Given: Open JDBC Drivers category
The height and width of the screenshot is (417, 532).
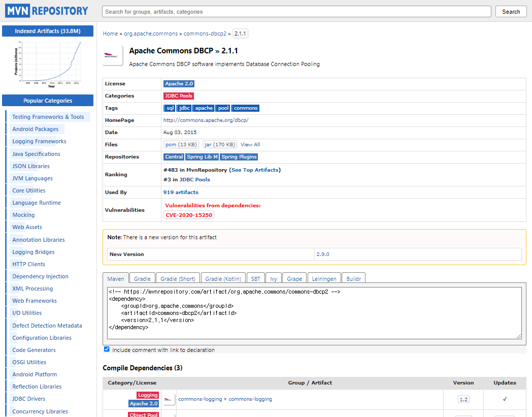Looking at the screenshot, I should (29, 399).
